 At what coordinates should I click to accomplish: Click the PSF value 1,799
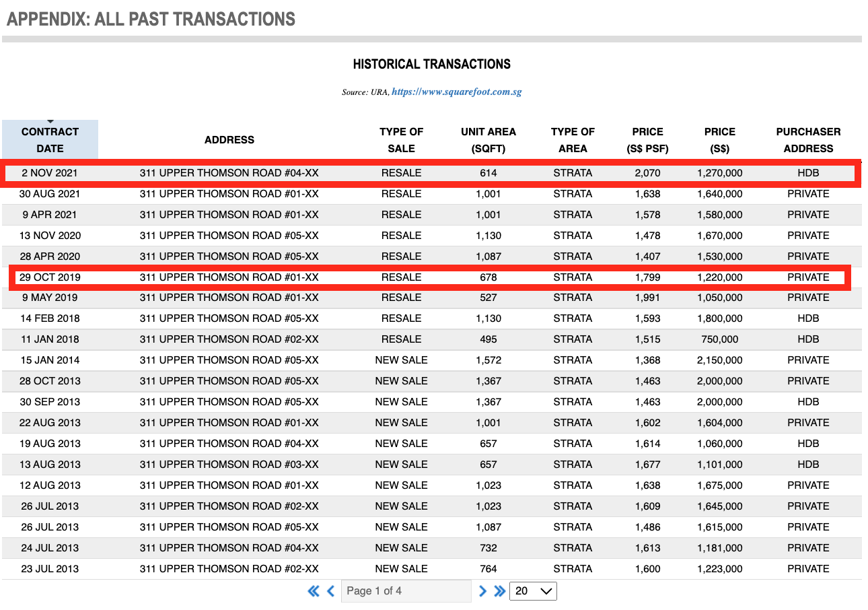coord(648,277)
